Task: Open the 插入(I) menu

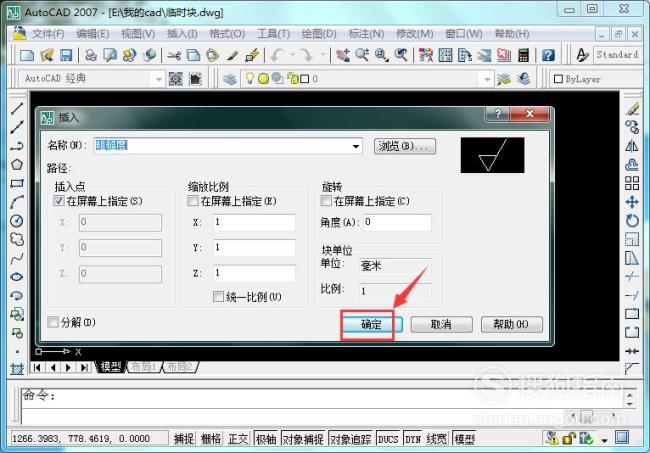Action: [x=182, y=34]
